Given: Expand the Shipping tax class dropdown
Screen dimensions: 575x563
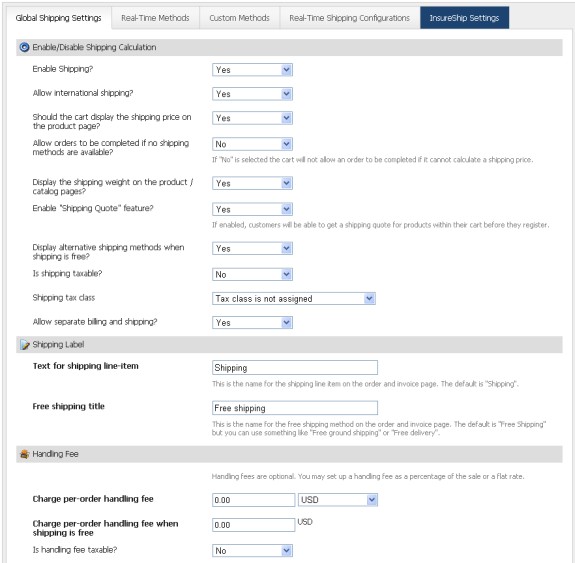Looking at the screenshot, I should (x=294, y=299).
